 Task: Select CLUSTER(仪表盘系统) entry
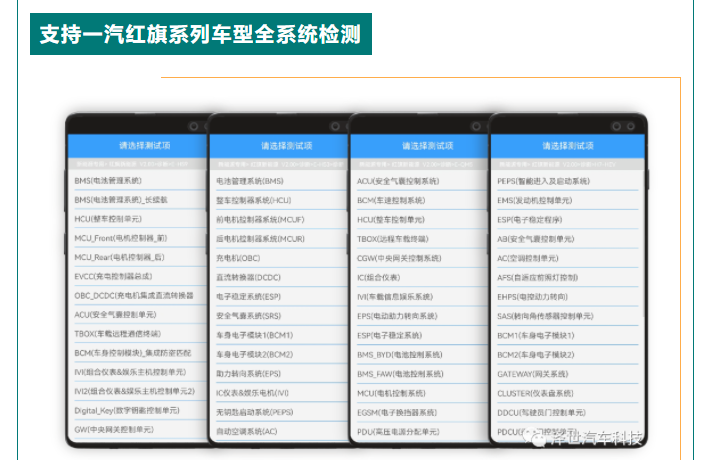pos(566,393)
